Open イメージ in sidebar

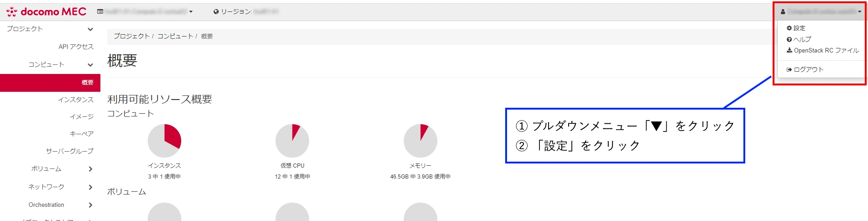coord(82,117)
